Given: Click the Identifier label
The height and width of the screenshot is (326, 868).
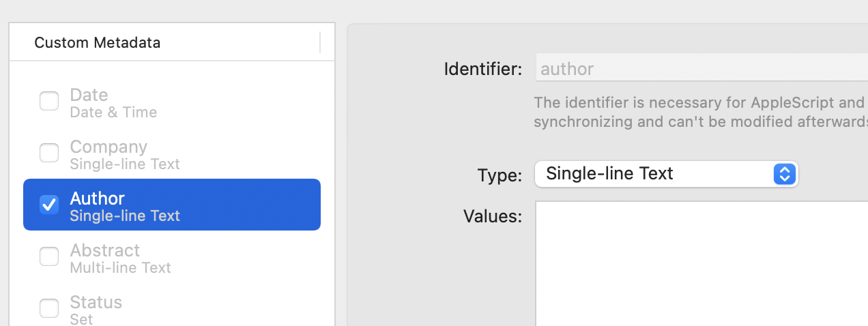Looking at the screenshot, I should 483,69.
